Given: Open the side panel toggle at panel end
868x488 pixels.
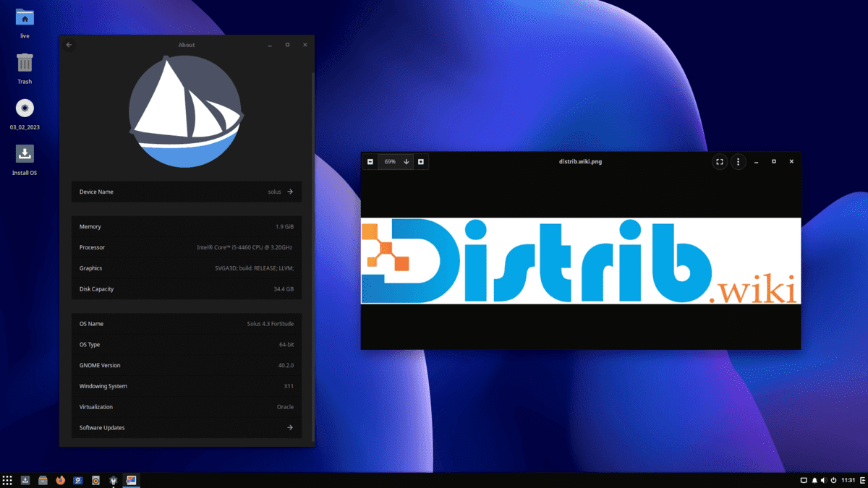Looking at the screenshot, I should (862, 480).
